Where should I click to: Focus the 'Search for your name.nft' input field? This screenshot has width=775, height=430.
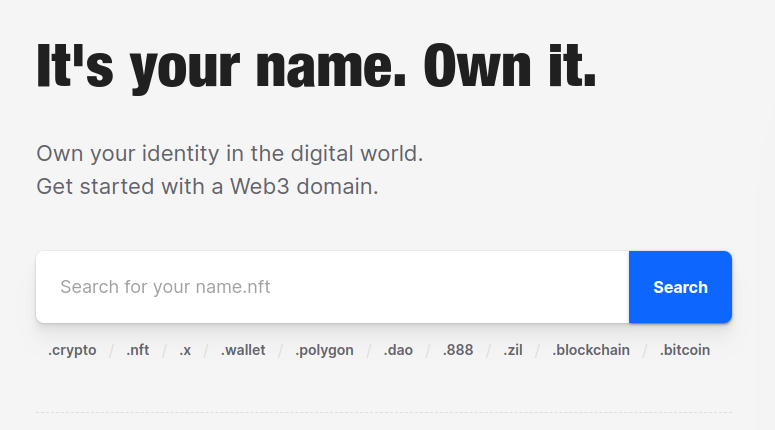(x=332, y=287)
